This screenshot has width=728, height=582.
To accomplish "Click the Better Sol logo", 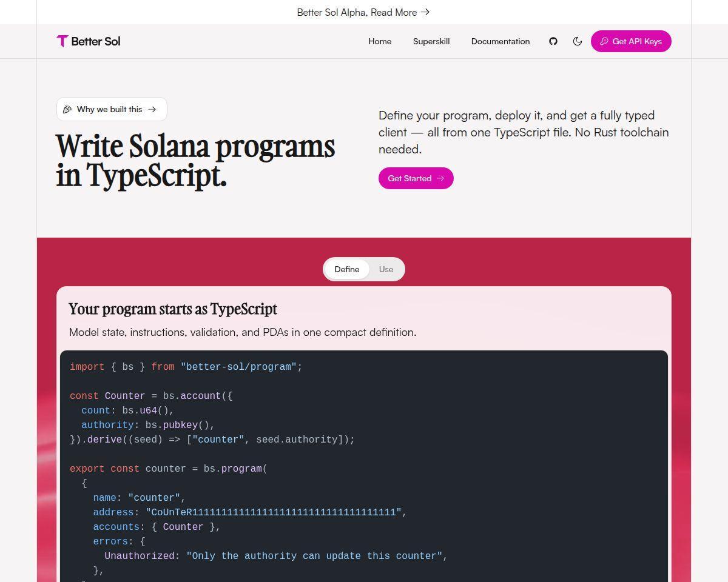I will coord(62,41).
